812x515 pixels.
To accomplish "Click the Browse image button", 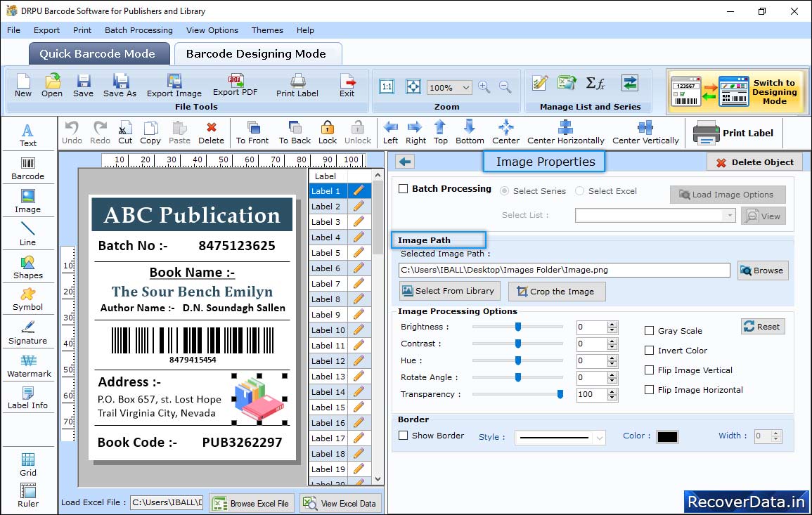I will coord(763,270).
